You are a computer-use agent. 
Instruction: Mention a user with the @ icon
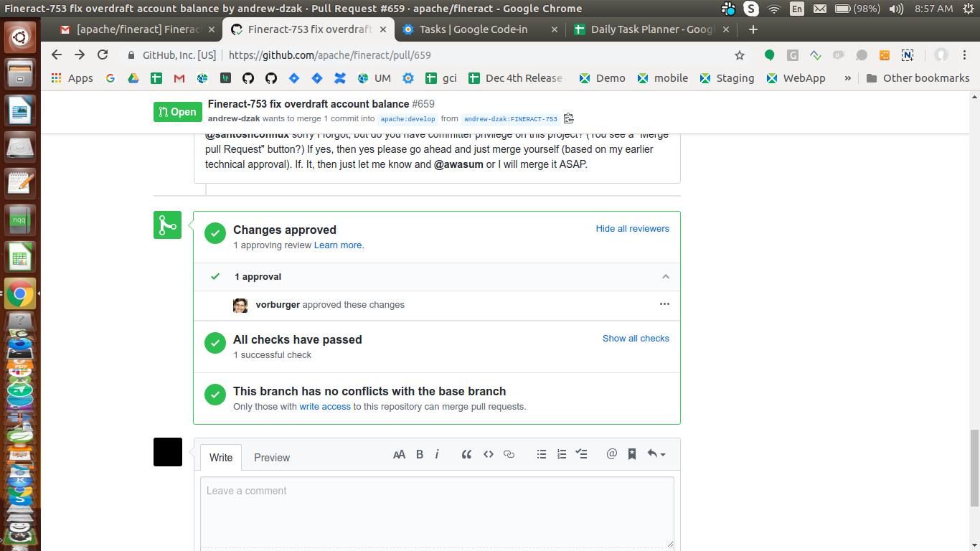coord(612,454)
